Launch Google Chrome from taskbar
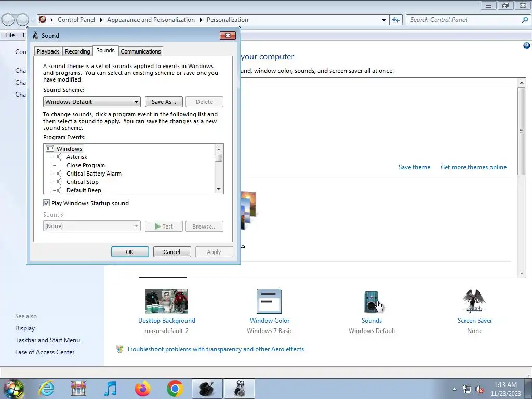 175,389
